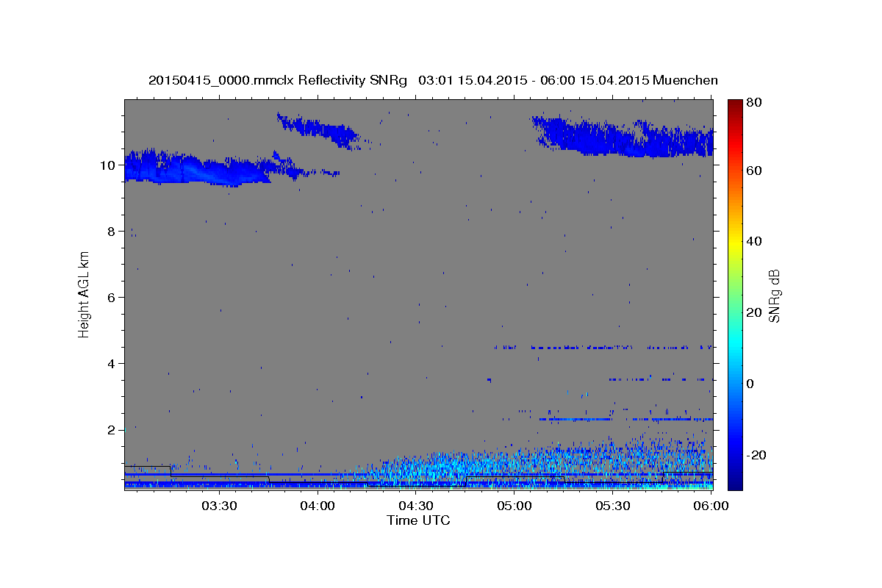Click the height tick label 6
882x588 pixels.
[112, 297]
